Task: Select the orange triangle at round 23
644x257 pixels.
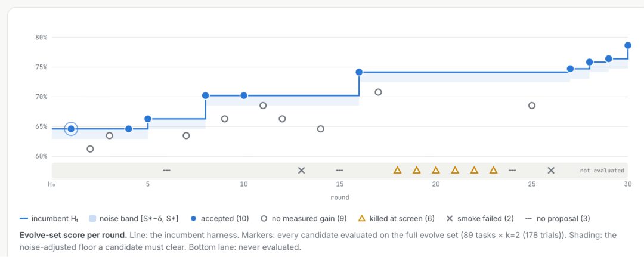Action: tap(494, 170)
